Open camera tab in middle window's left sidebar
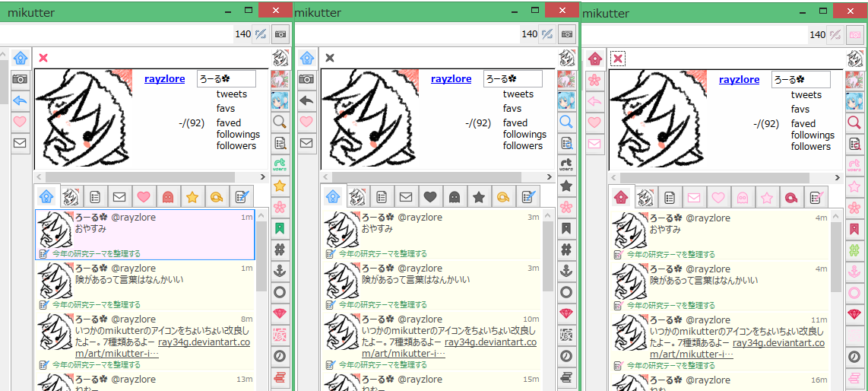Screen dimensions: 868x391 coord(306,79)
